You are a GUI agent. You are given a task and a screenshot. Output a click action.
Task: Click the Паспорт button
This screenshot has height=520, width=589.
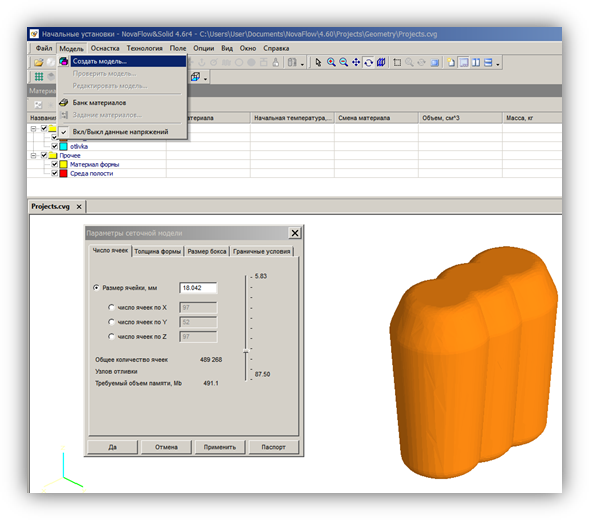(x=273, y=447)
